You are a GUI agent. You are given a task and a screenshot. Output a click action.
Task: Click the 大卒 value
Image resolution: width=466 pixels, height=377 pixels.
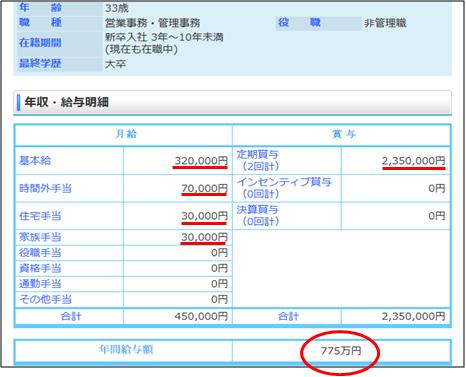(116, 63)
